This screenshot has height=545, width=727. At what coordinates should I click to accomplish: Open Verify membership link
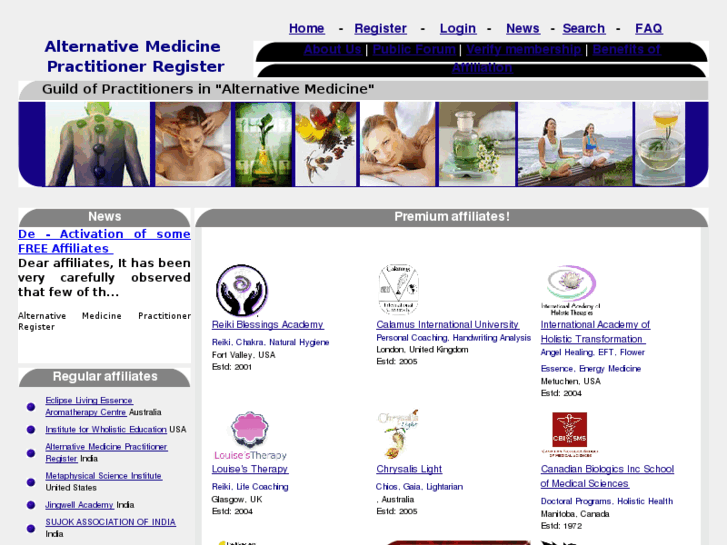point(524,49)
